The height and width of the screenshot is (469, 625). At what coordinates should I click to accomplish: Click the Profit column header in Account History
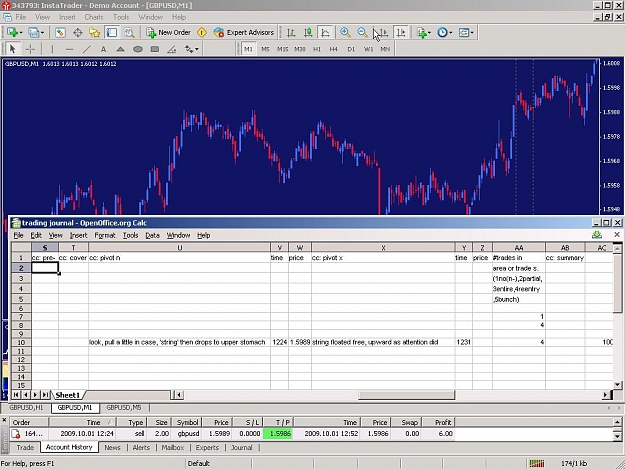(x=438, y=422)
